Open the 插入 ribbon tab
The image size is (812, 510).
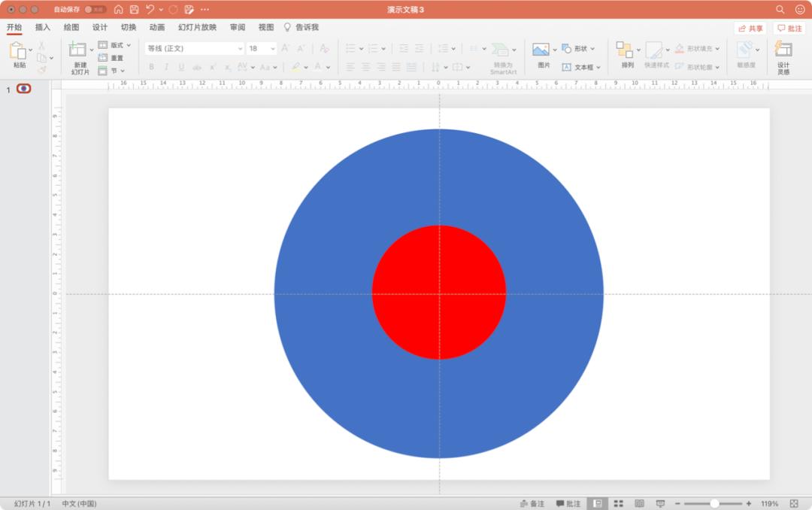pyautogui.click(x=43, y=27)
